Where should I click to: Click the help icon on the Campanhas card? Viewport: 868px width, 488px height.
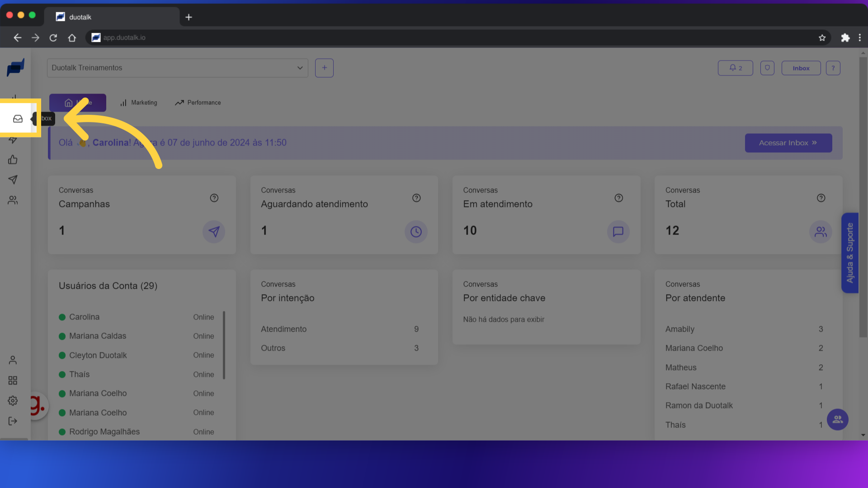point(214,198)
